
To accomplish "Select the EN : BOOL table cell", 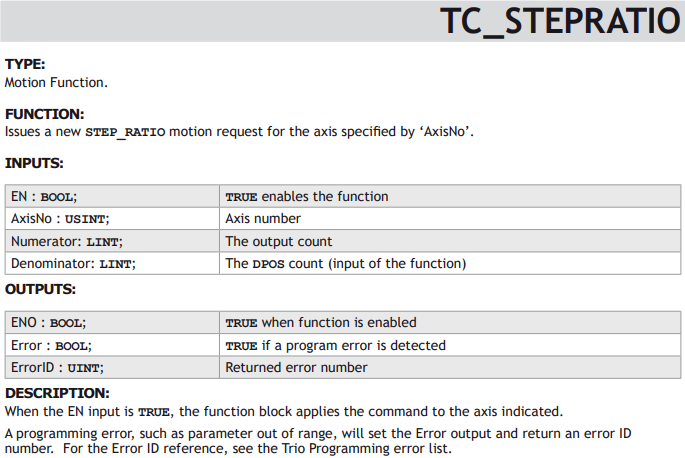I will click(112, 197).
